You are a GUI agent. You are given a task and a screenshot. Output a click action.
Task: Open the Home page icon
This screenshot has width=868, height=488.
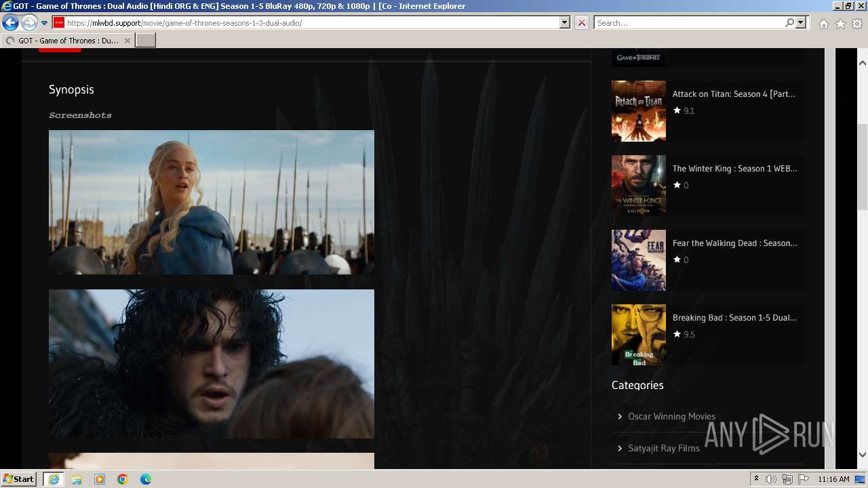point(823,24)
